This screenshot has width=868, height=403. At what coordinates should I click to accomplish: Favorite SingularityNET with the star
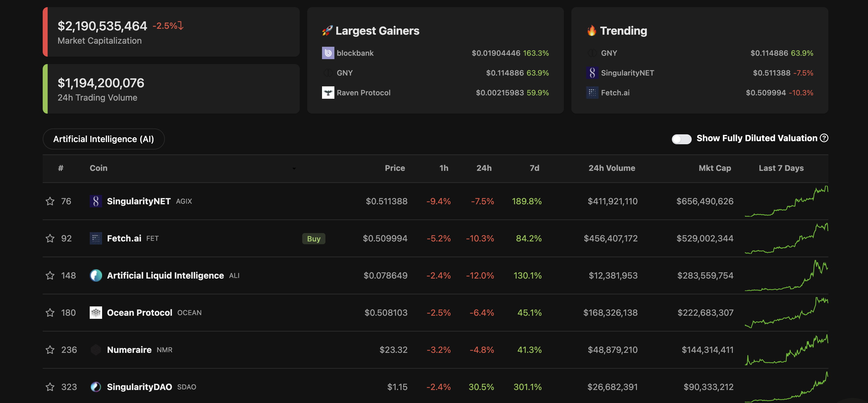coord(50,201)
